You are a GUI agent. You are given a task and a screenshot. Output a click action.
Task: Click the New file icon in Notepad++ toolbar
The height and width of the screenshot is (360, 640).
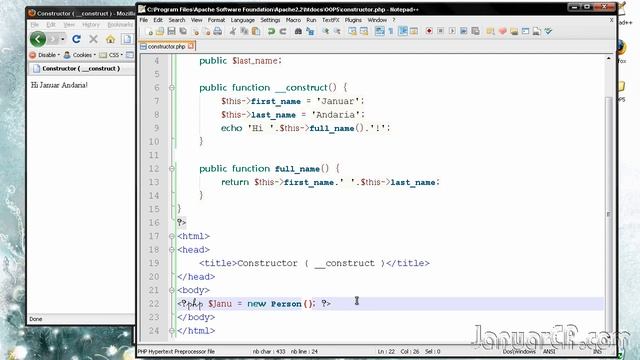click(x=149, y=31)
